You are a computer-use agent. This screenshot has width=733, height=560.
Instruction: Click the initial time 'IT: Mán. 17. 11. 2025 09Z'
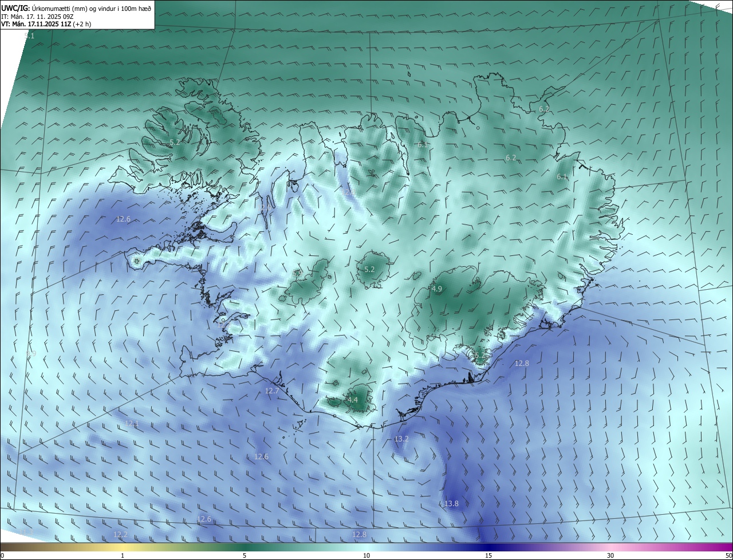tap(37, 16)
